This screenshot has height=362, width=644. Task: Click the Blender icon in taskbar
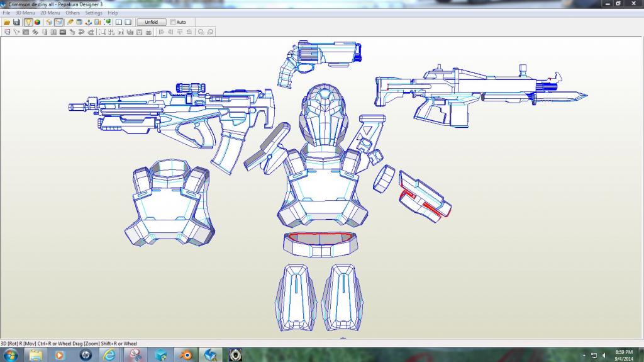click(x=186, y=355)
